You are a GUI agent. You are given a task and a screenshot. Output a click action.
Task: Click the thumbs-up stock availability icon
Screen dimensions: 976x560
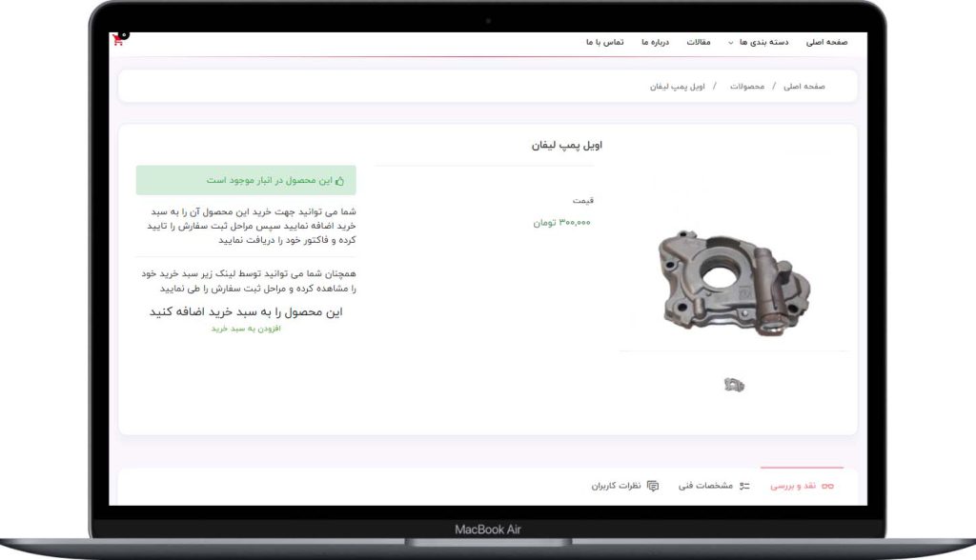pyautogui.click(x=340, y=181)
